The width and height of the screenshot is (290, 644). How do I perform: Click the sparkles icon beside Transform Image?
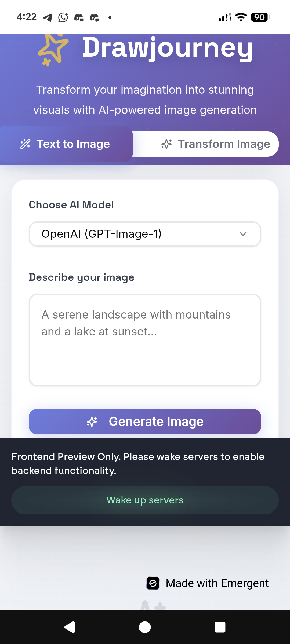click(167, 144)
